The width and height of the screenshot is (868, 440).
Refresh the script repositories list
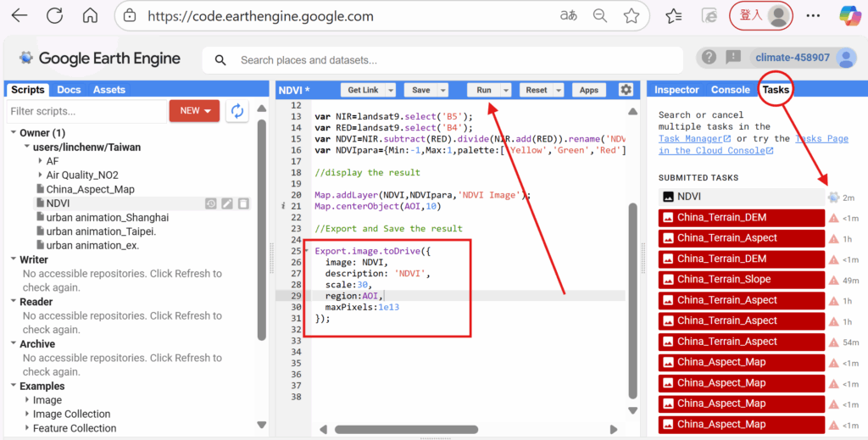(x=237, y=111)
